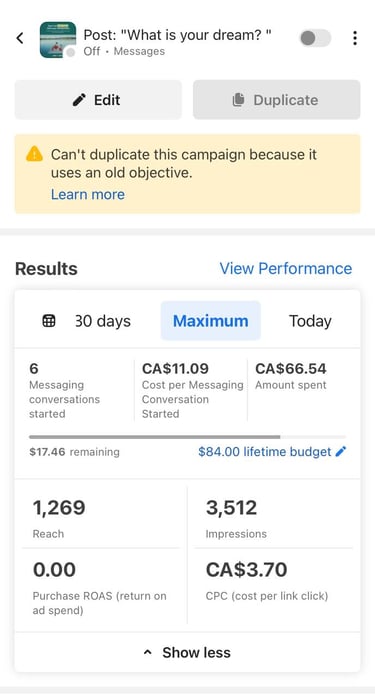The image size is (375, 697).
Task: Open the calendar date range icon
Action: [x=49, y=320]
